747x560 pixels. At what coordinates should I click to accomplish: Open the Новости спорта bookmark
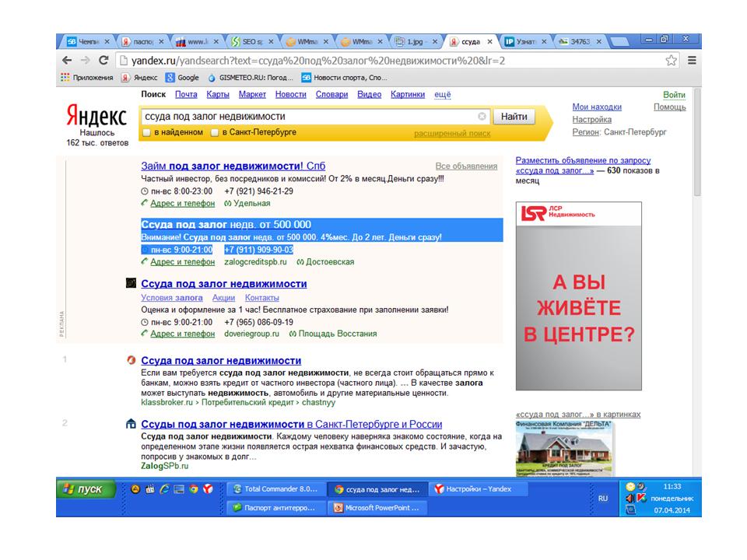pos(345,78)
